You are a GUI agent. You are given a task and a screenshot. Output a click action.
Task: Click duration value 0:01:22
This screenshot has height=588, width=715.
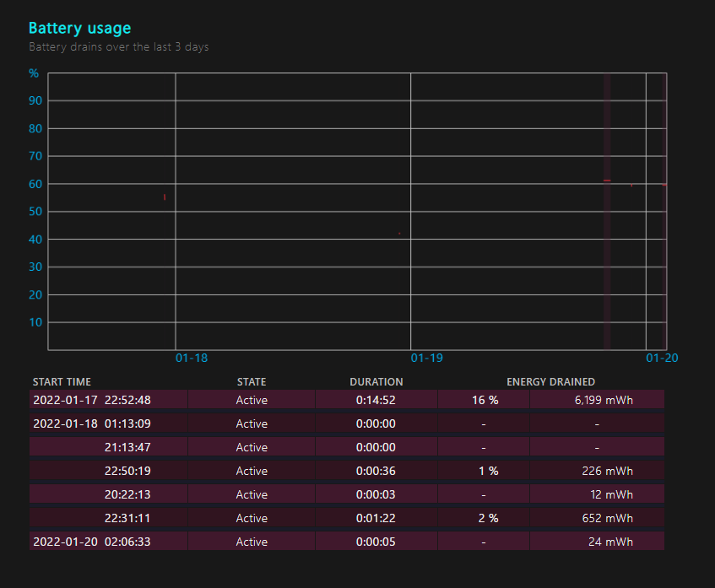point(376,518)
